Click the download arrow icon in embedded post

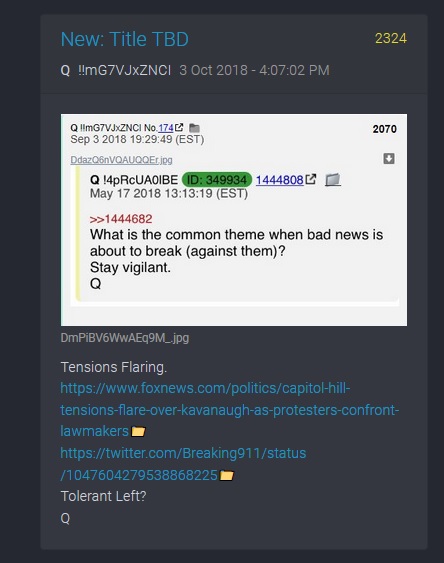389,158
